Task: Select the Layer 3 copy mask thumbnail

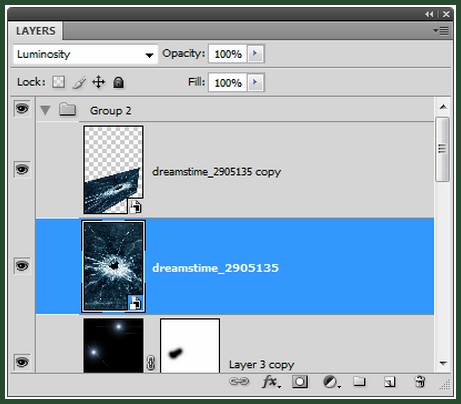Action: click(190, 345)
